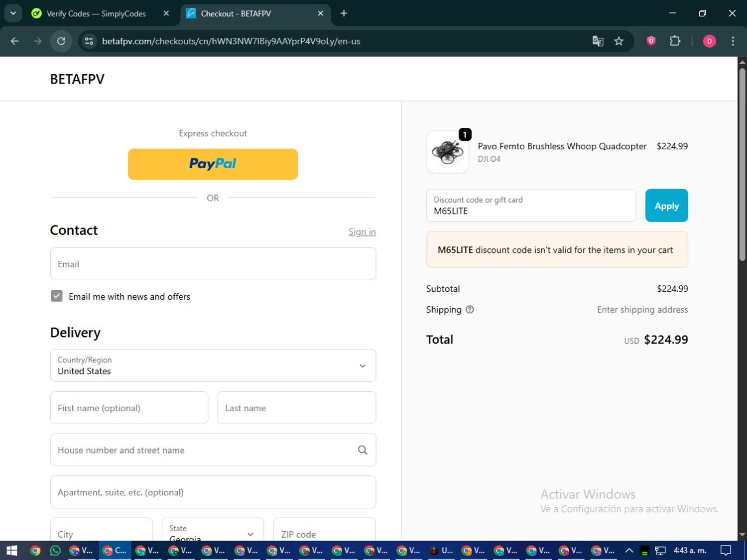The height and width of the screenshot is (560, 747).
Task: Open the Extensions puzzle icon
Action: 675,41
